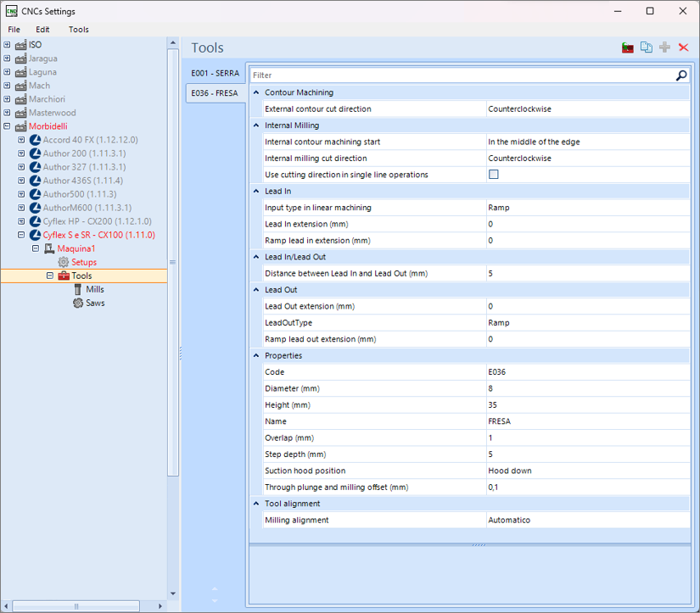Click the Cyflex HP - CX200 machine icon
This screenshot has height=613, width=700.
tap(36, 221)
